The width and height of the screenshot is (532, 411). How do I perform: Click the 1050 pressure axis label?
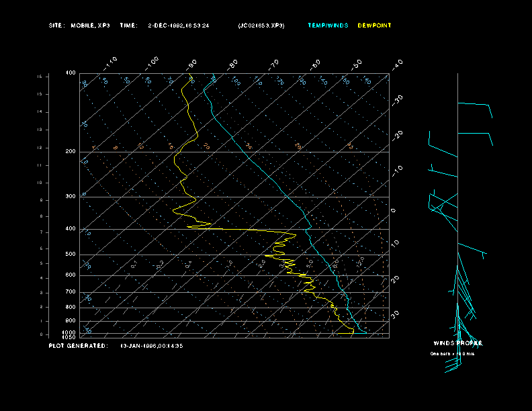pyautogui.click(x=69, y=337)
